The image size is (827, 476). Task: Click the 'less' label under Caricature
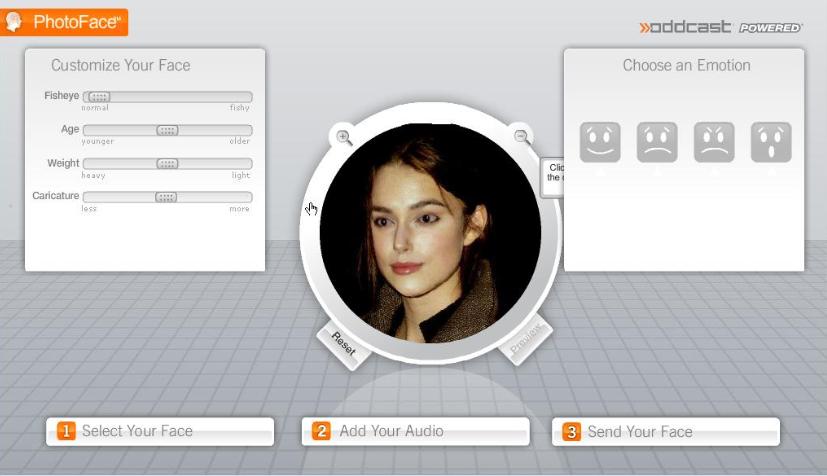pos(89,209)
